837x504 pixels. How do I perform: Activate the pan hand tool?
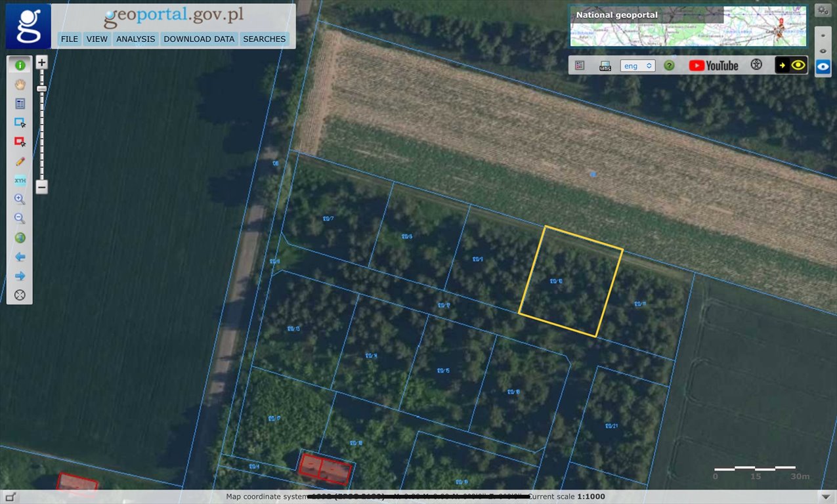click(x=20, y=84)
